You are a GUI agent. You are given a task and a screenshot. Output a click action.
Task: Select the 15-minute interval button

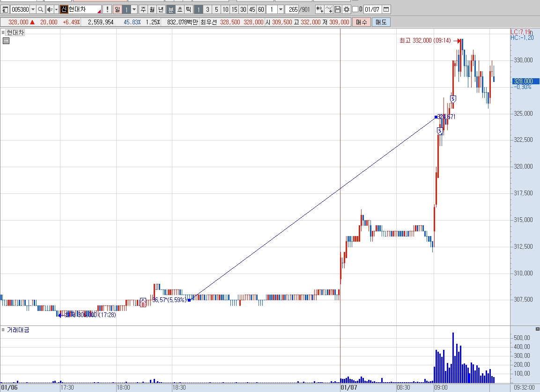(x=235, y=9)
